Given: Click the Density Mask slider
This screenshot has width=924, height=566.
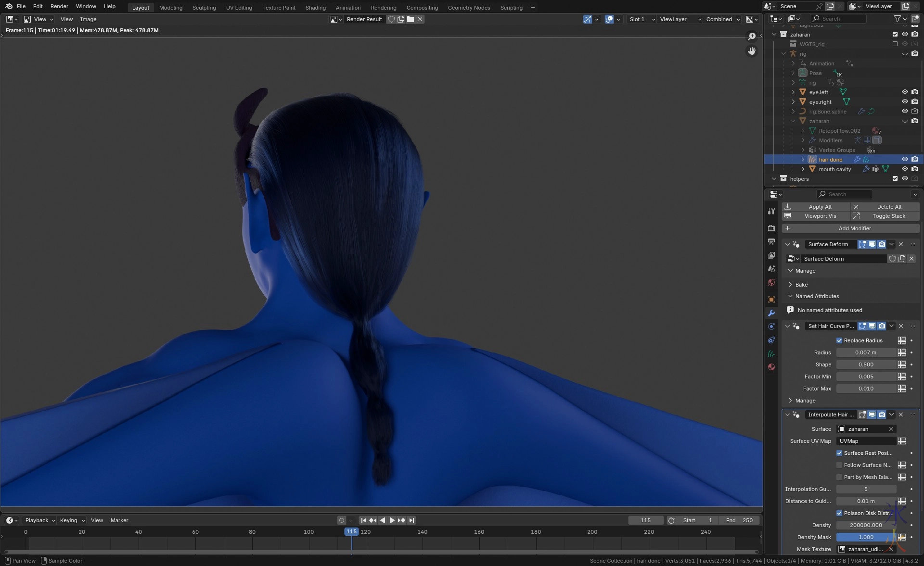Looking at the screenshot, I should (x=866, y=537).
